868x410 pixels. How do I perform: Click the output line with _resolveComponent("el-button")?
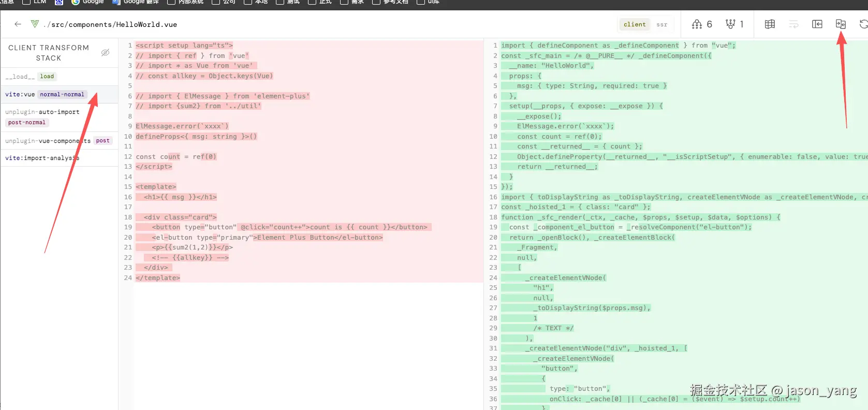(630, 227)
